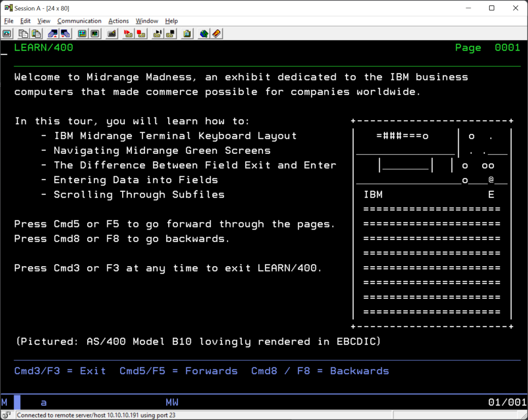Click the Print Screen toolbar icon

pos(7,34)
